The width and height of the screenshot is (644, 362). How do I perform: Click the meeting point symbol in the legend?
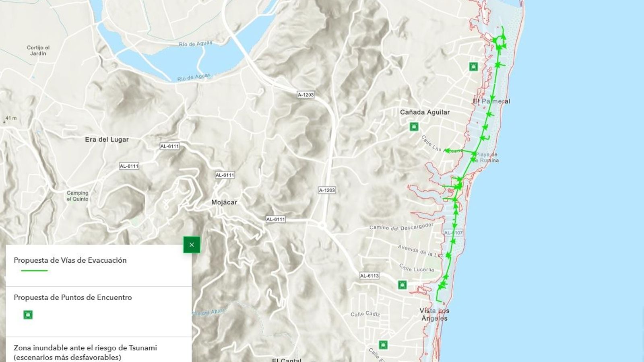click(x=28, y=315)
